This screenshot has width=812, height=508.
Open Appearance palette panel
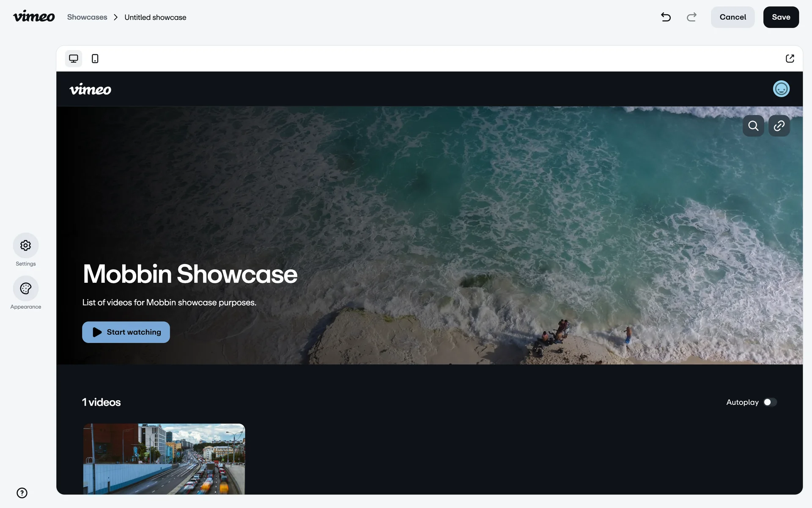tap(26, 289)
